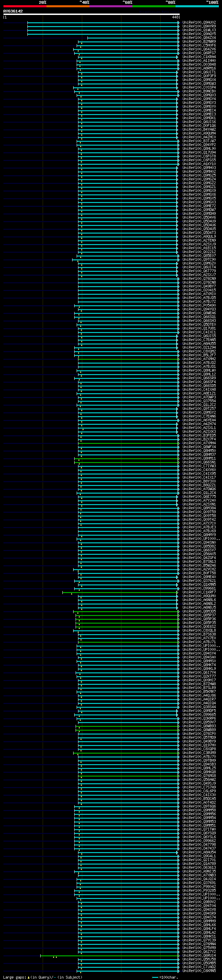Select label UniRef100_Q0E6S2
The image size is (222, 980).
click(x=199, y=626)
